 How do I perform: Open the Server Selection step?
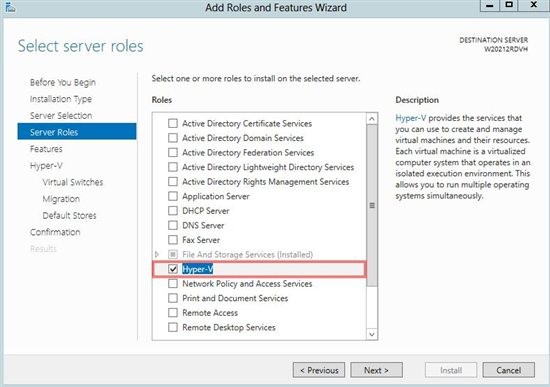click(x=61, y=116)
